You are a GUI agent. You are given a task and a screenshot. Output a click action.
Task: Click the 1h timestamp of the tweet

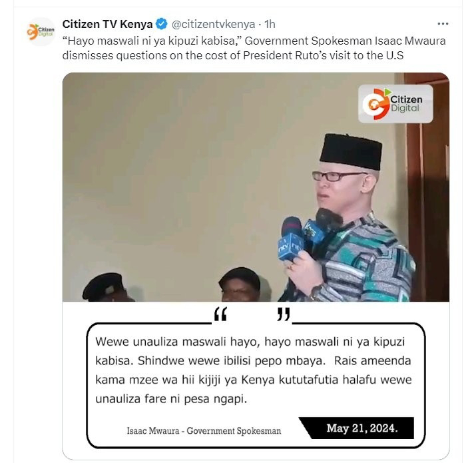270,24
